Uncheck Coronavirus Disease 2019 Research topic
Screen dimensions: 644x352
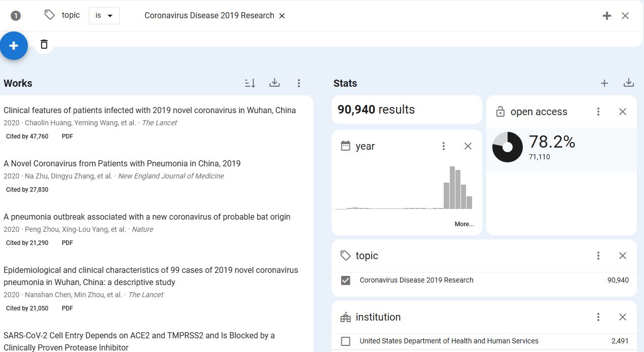pos(345,280)
